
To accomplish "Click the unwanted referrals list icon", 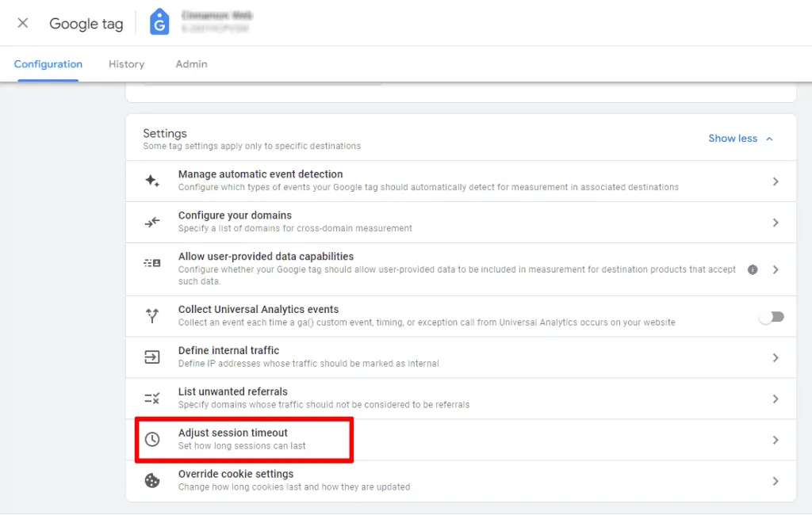I will 151,398.
